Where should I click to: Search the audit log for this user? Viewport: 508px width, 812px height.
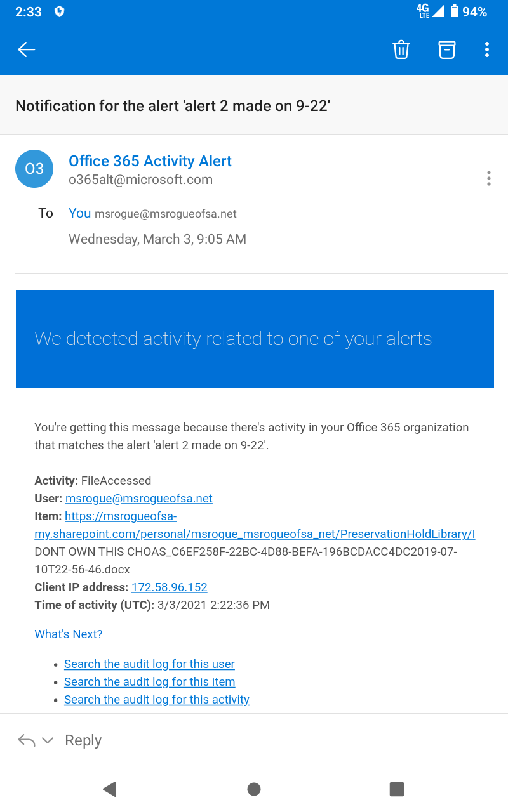tap(149, 664)
